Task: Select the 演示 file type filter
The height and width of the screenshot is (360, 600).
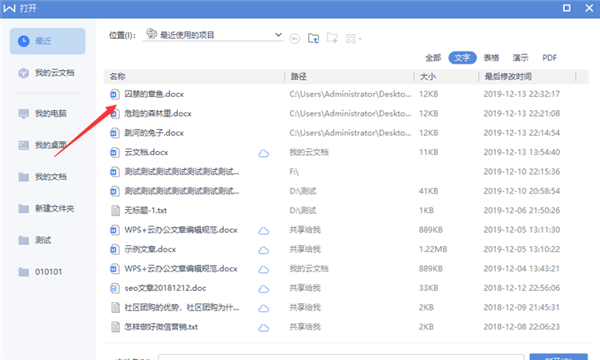Action: coord(520,58)
